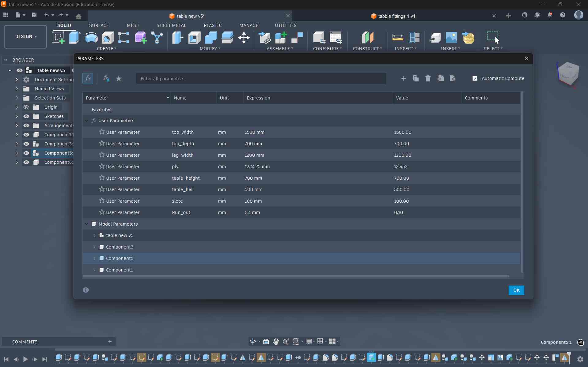This screenshot has height=367, width=588.
Task: Close the Parameters dialog with X
Action: 527,58
